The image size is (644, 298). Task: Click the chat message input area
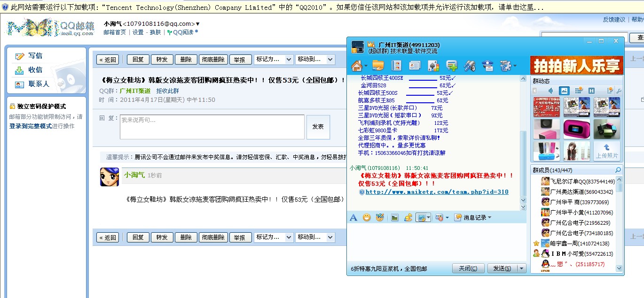click(436, 242)
